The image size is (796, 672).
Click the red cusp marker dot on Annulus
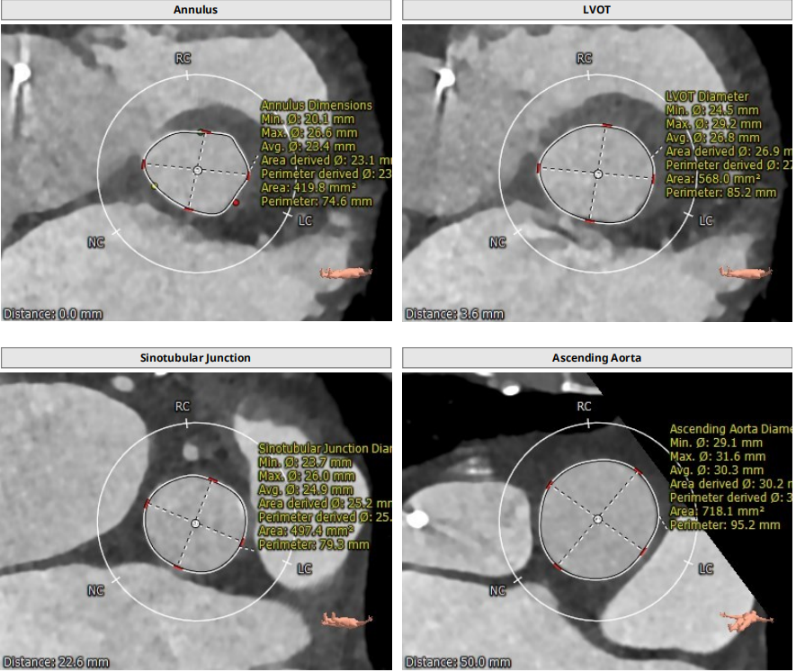[x=237, y=203]
